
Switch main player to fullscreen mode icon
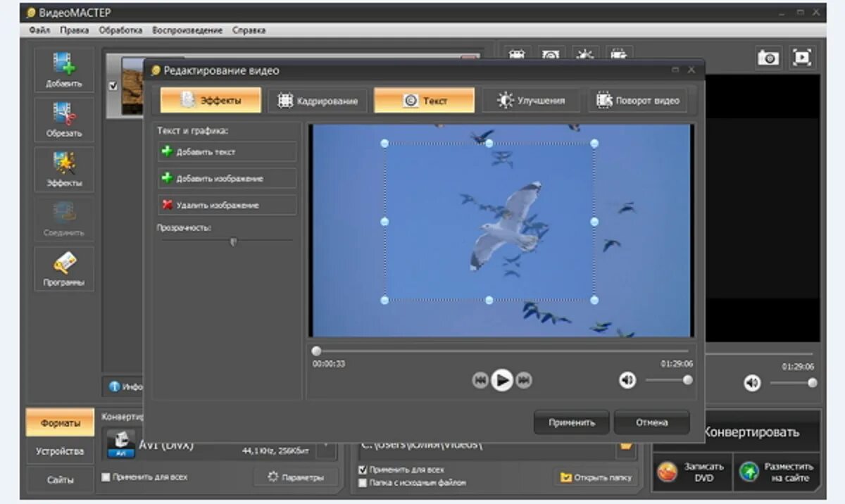[x=801, y=58]
